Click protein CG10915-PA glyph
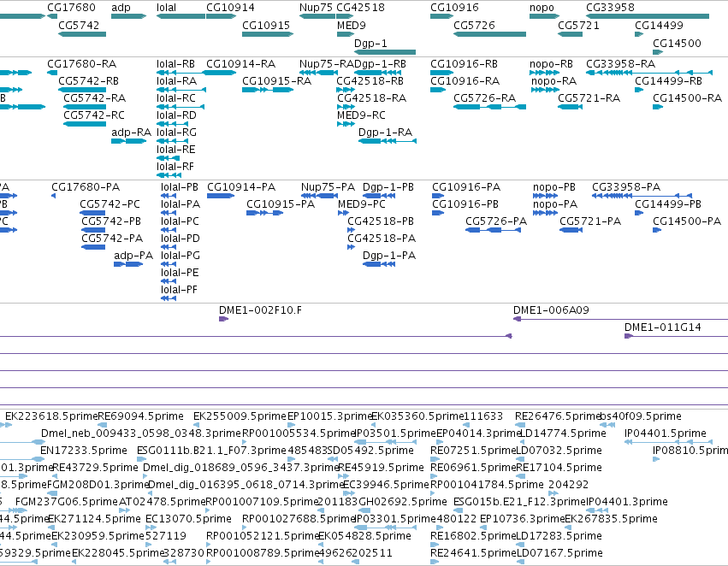 click(264, 213)
